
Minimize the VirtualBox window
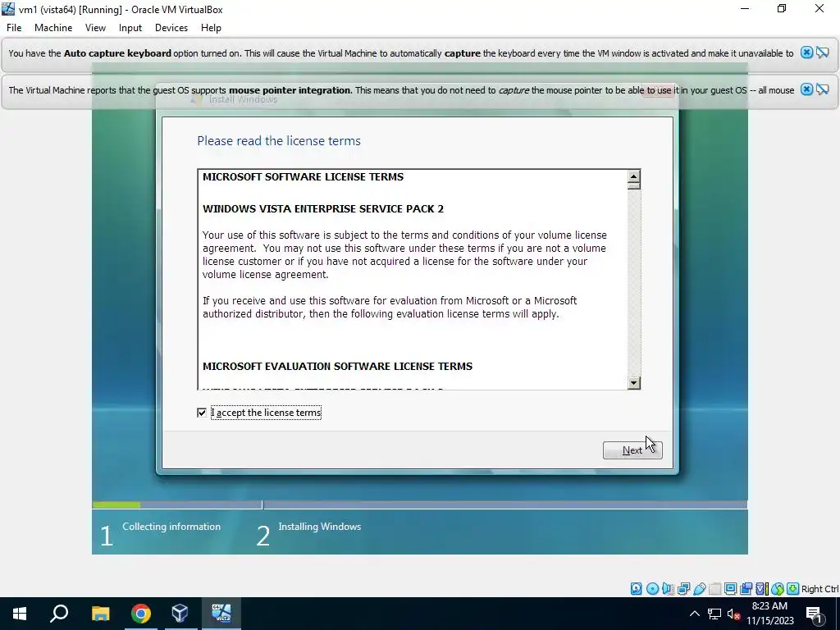745,9
